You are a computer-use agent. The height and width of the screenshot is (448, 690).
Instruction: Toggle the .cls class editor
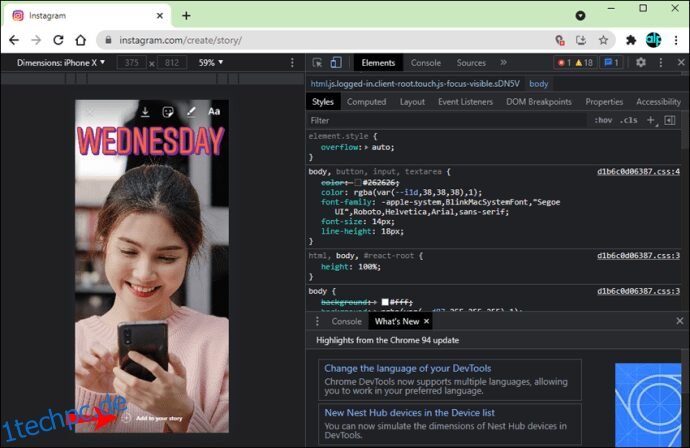point(629,120)
